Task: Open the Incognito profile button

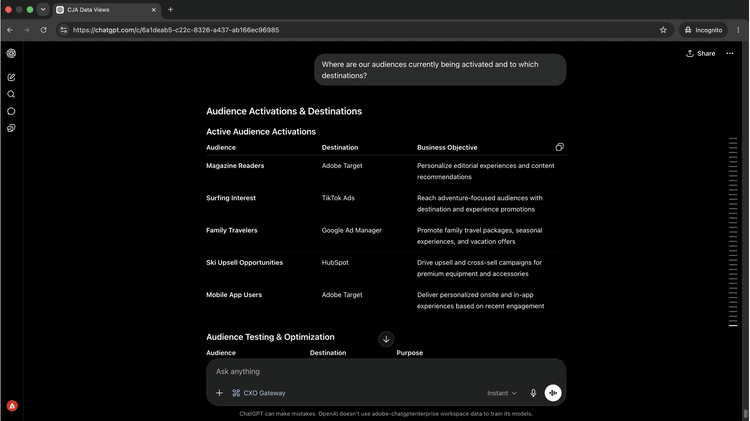Action: pos(704,30)
